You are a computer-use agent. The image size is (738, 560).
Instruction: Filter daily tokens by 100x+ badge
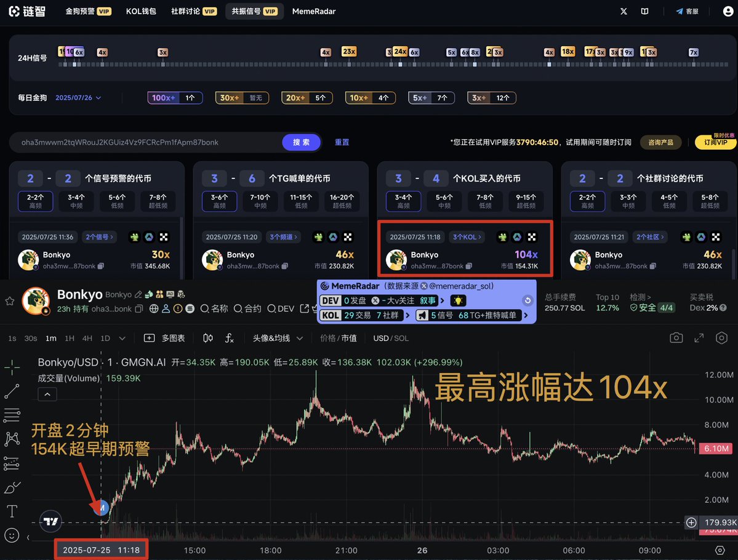pyautogui.click(x=175, y=98)
